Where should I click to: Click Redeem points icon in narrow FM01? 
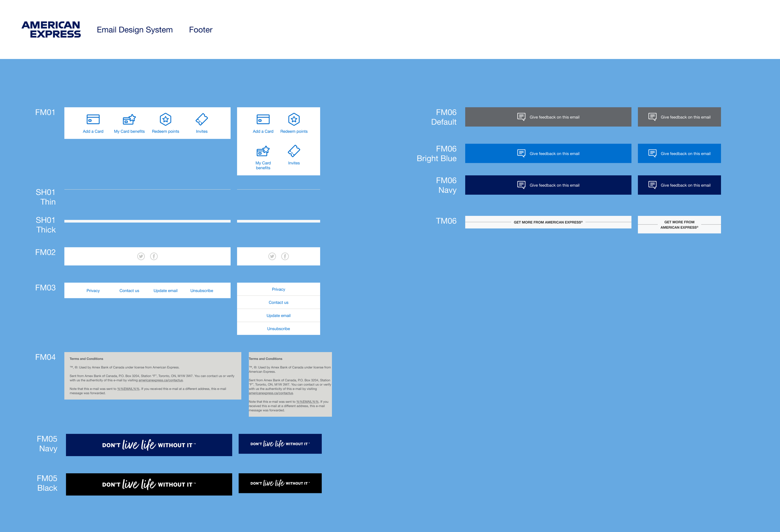point(294,119)
